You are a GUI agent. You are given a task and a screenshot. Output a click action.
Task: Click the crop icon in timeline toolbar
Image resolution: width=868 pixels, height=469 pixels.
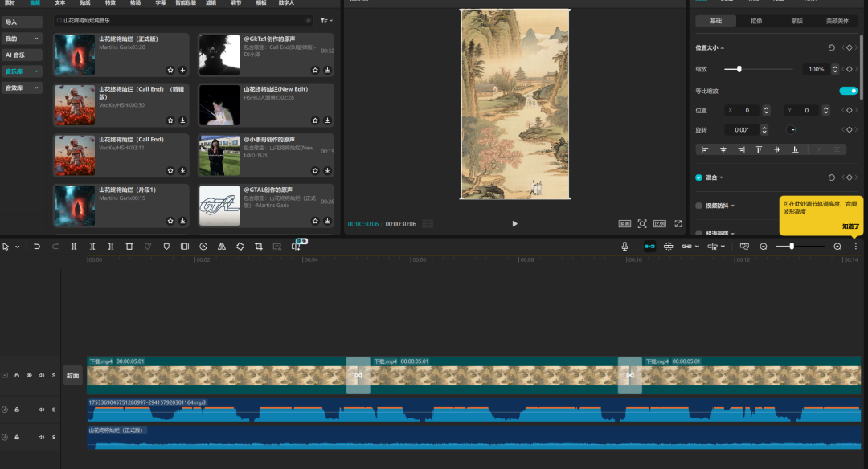click(259, 247)
